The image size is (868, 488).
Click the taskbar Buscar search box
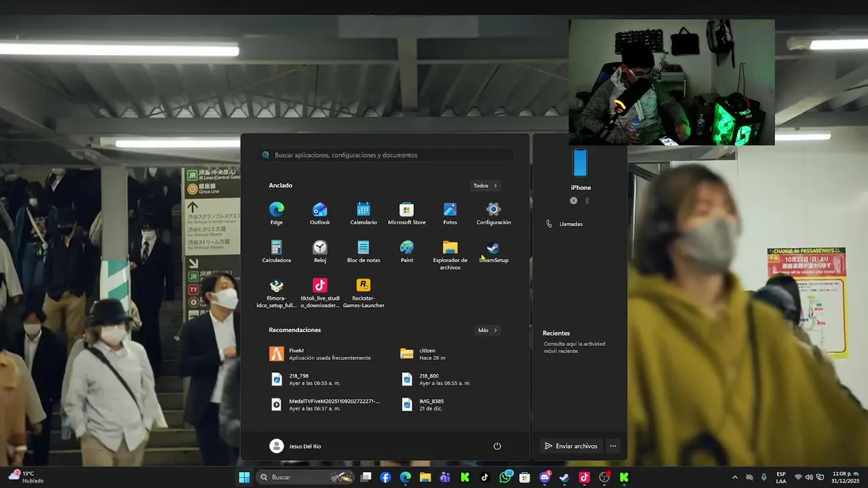pyautogui.click(x=306, y=477)
